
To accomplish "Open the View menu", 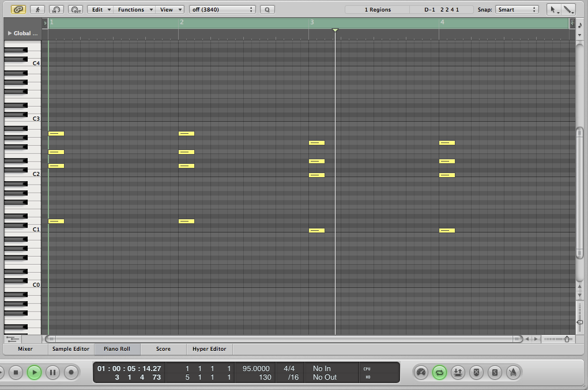I will pos(169,9).
